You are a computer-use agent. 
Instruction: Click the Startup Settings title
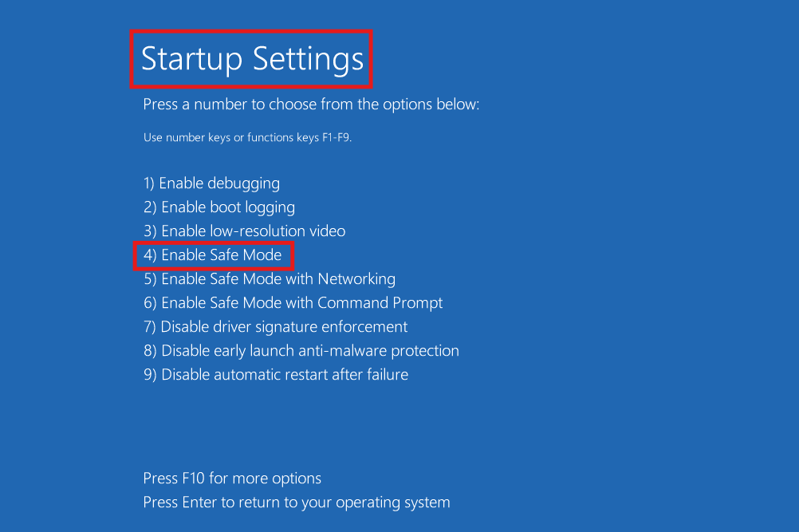(250, 58)
